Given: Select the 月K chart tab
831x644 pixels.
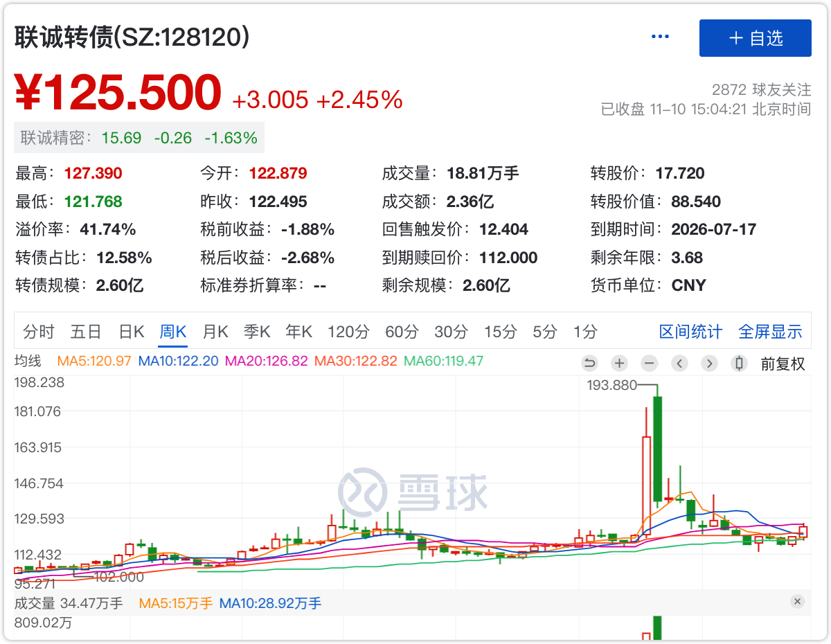Looking at the screenshot, I should click(x=215, y=332).
